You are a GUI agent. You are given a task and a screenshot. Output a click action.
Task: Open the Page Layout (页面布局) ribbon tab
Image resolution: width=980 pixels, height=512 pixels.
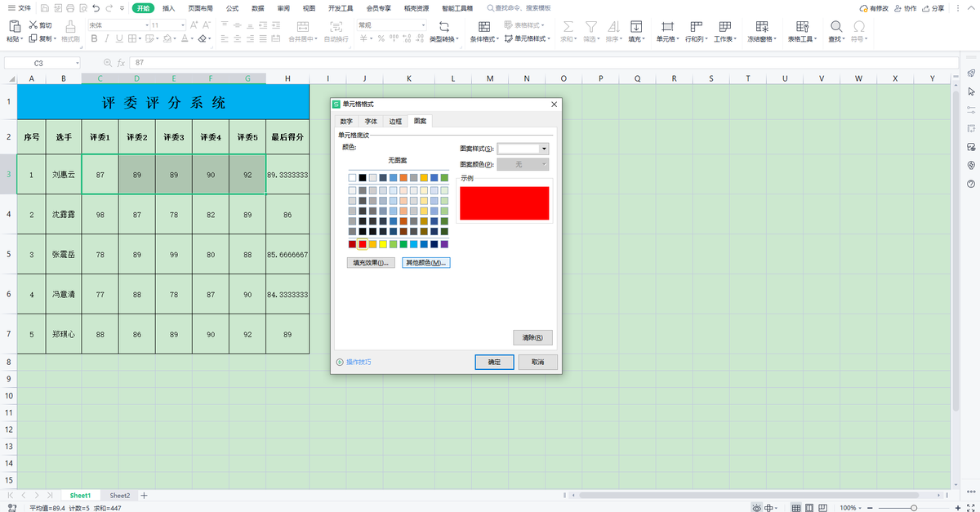coord(200,8)
